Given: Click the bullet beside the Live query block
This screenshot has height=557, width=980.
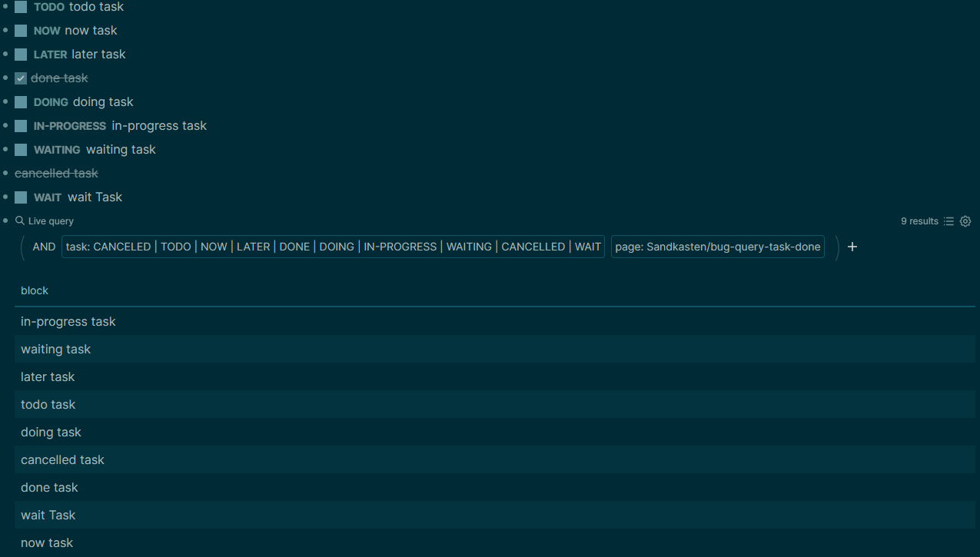Looking at the screenshot, I should [x=7, y=220].
